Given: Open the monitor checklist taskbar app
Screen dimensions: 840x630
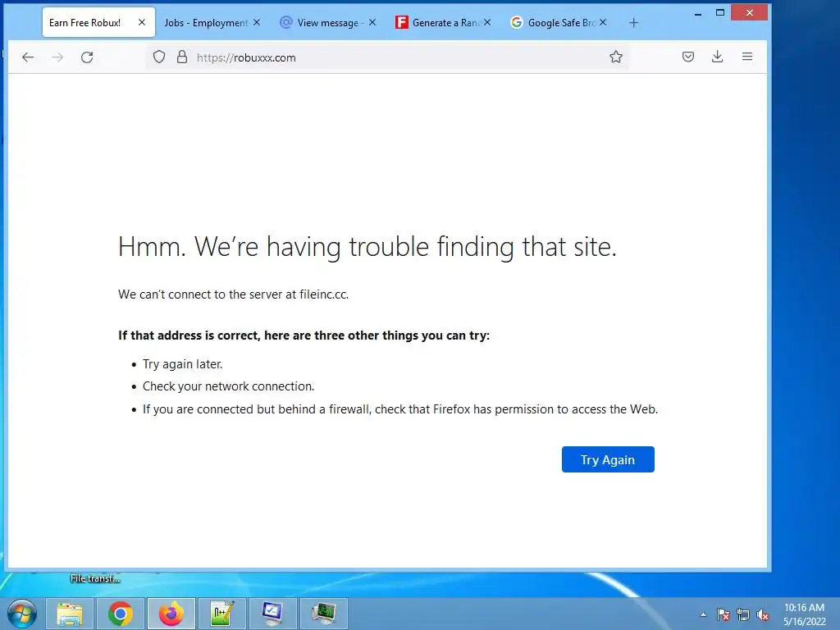Looking at the screenshot, I should point(273,614).
